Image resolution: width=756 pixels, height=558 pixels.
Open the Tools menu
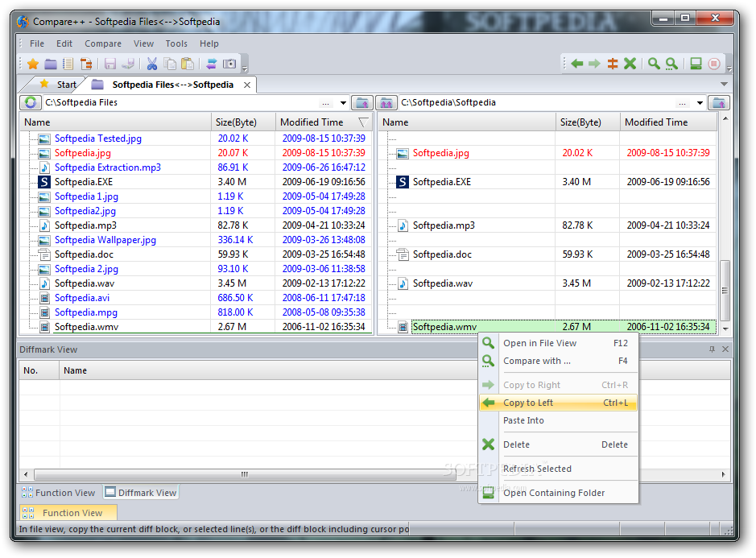pyautogui.click(x=176, y=43)
